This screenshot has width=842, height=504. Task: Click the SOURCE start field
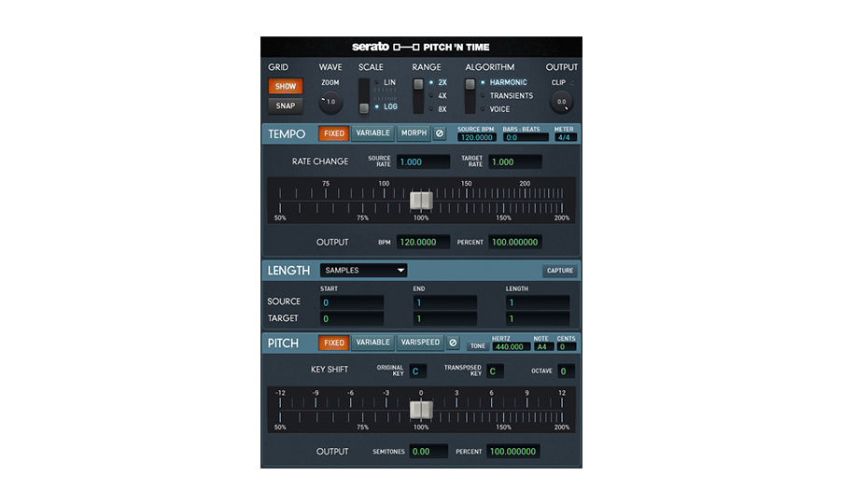(352, 302)
